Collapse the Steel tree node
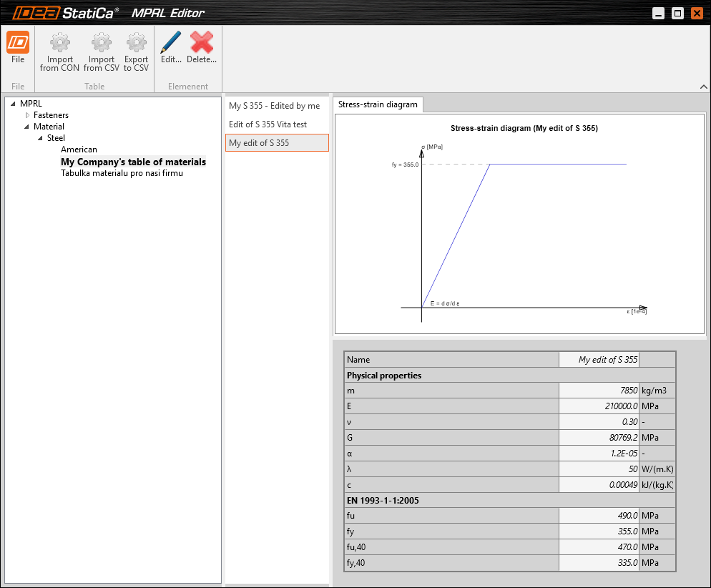Viewport: 711px width, 588px height. coord(41,138)
